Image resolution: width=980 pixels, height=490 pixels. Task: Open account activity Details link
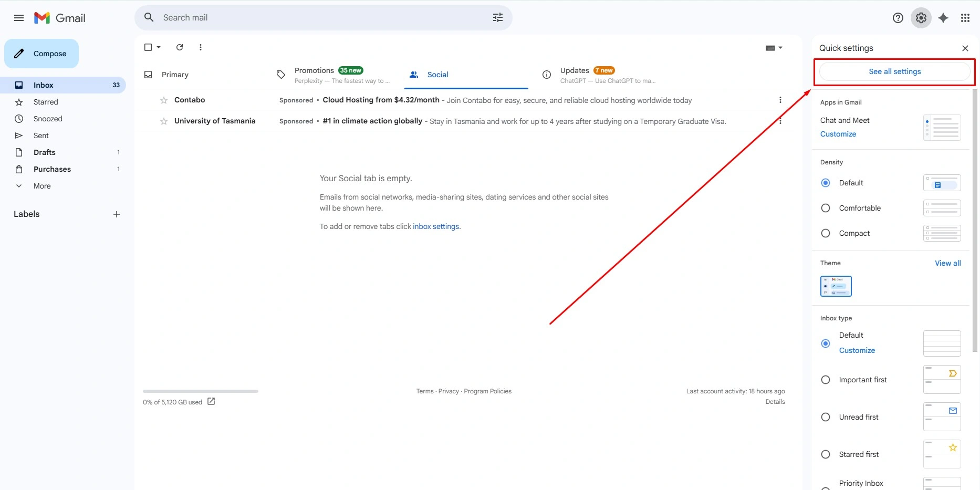click(x=775, y=402)
